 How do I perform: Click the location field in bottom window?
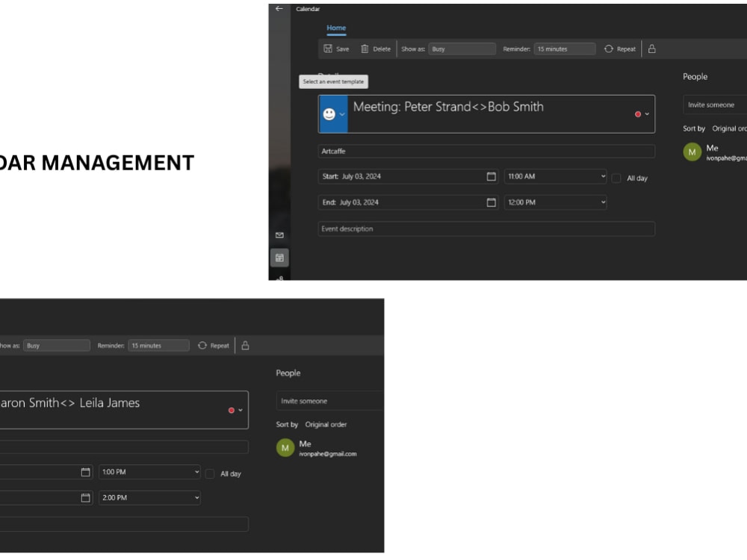coord(124,447)
